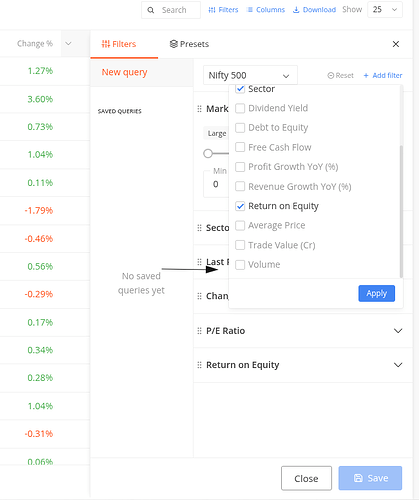
Task: Click the blue Apply button
Action: [377, 293]
